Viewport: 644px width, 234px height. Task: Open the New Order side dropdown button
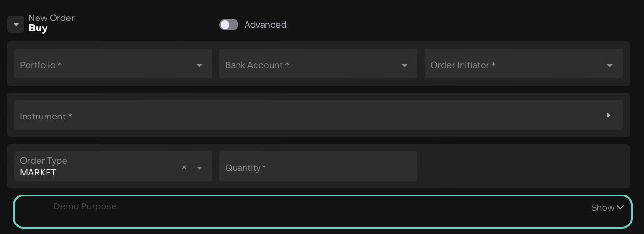(x=16, y=24)
